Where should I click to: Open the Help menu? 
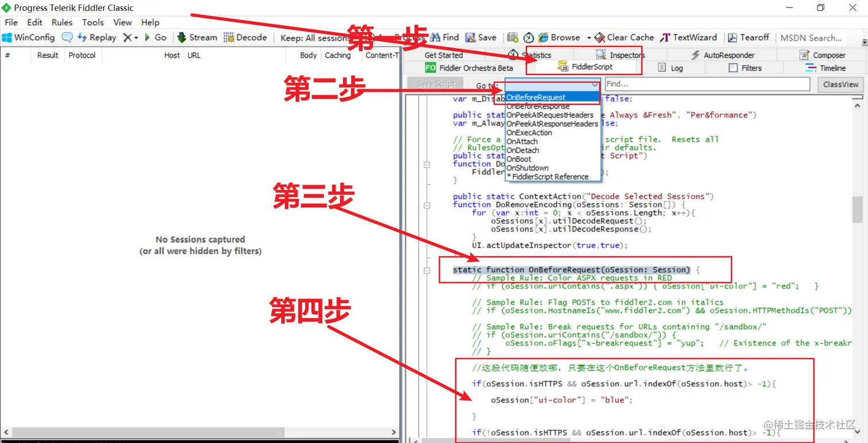point(150,22)
